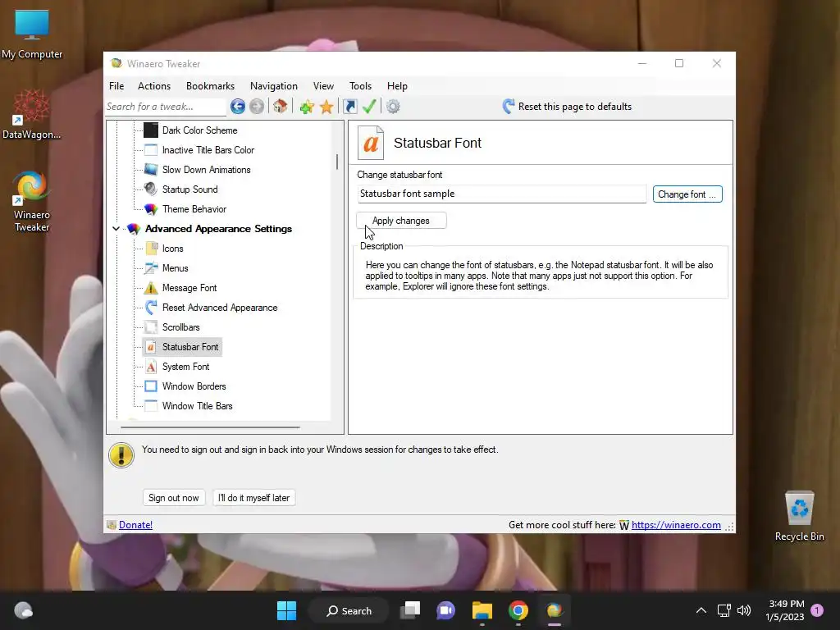Open bookmarks with the gold star icon
Viewport: 840px width, 630px height.
click(x=326, y=107)
